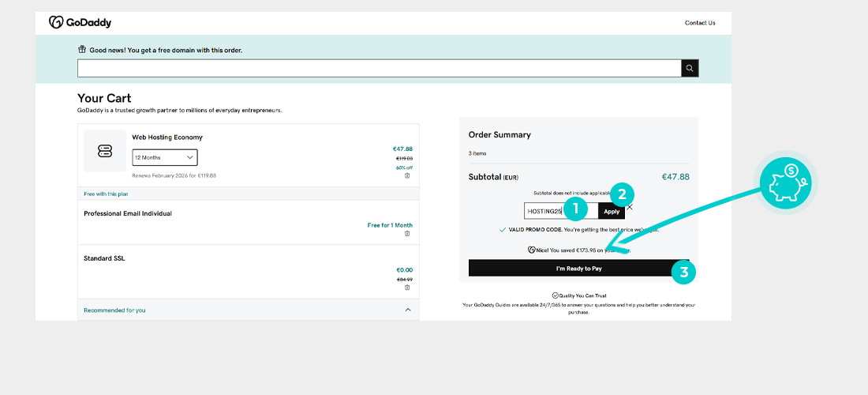The height and width of the screenshot is (395, 868).
Task: Click the domain search input field
Action: 379,69
